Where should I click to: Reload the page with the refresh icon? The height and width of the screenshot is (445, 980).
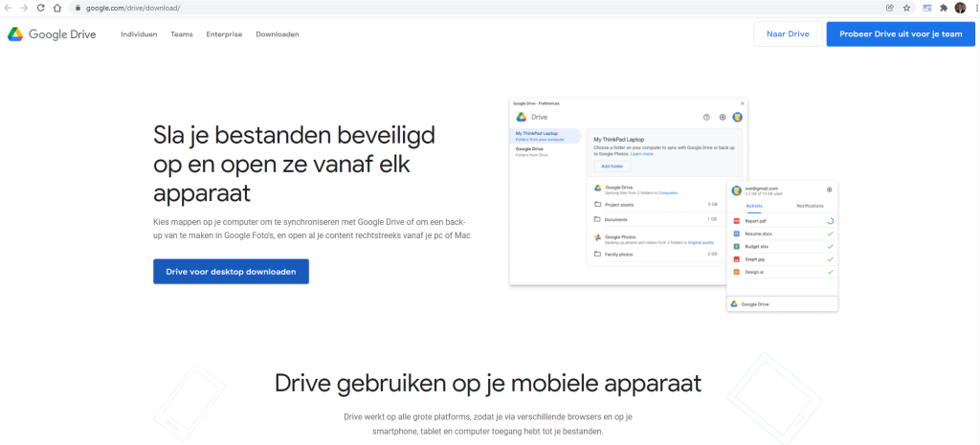pyautogui.click(x=40, y=8)
